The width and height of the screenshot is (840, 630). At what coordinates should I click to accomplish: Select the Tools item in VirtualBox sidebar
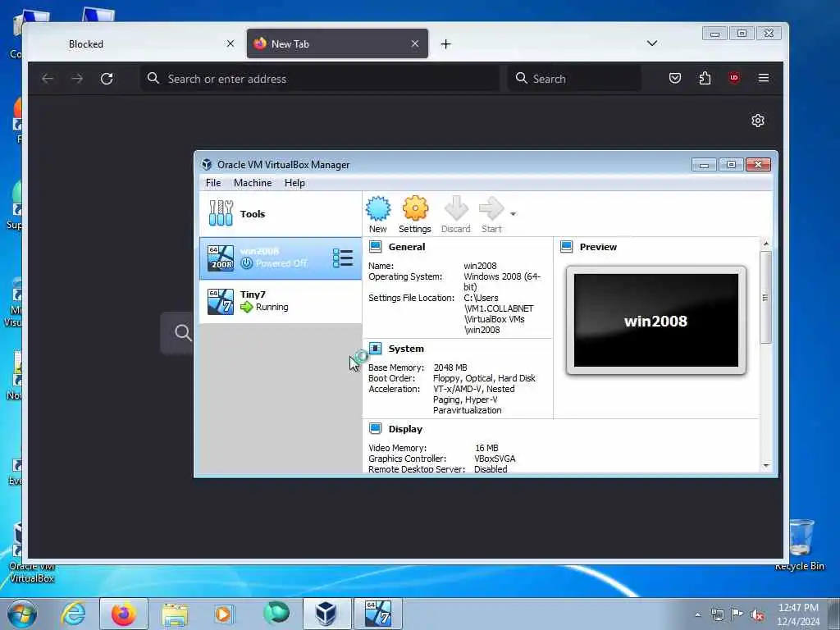(x=281, y=214)
